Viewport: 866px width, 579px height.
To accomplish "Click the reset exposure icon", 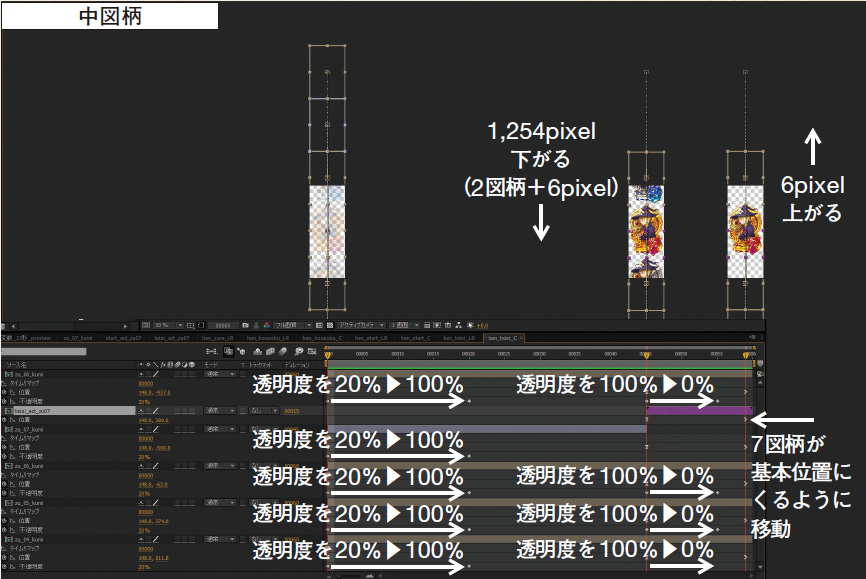I will coord(470,325).
